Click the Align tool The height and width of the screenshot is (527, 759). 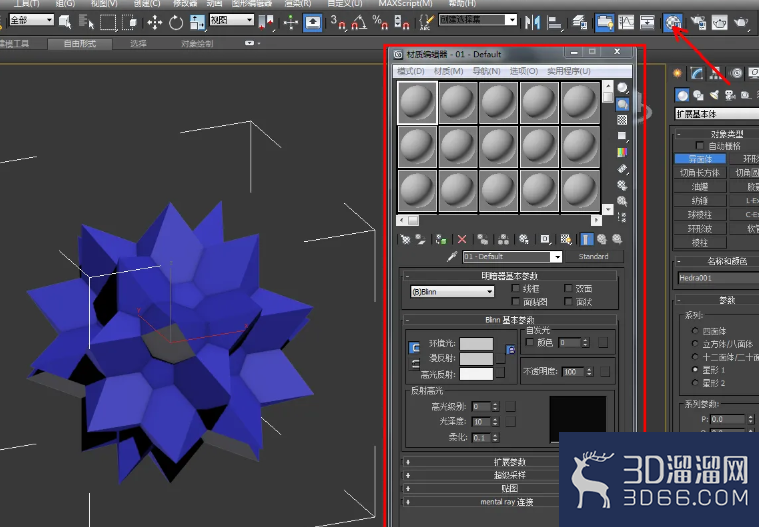click(554, 22)
